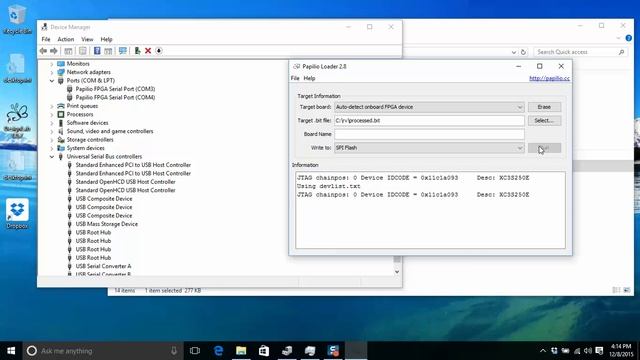This screenshot has width=640, height=360.
Task: Click the Select... button for bit file
Action: click(x=544, y=120)
